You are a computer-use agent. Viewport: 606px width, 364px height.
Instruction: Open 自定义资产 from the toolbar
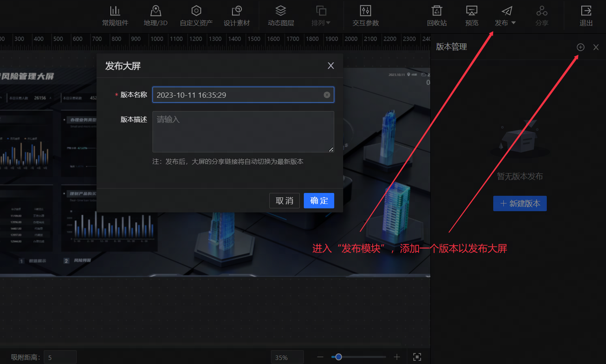[196, 15]
